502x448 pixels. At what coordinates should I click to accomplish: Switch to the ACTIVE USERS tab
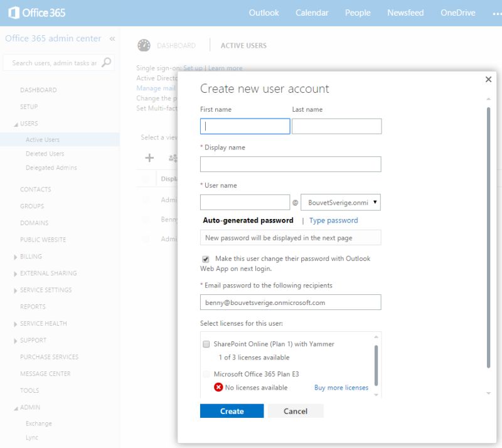coord(243,45)
